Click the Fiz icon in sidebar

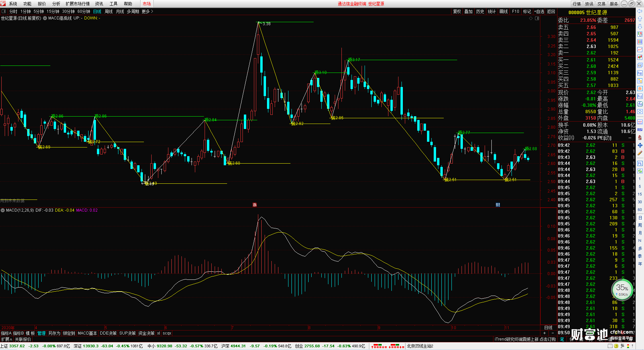point(640,96)
